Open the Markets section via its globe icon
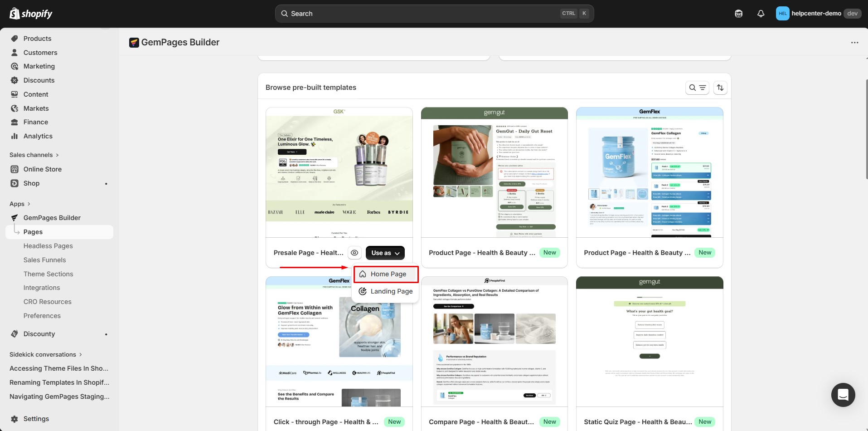Image resolution: width=868 pixels, height=431 pixels. click(x=14, y=108)
